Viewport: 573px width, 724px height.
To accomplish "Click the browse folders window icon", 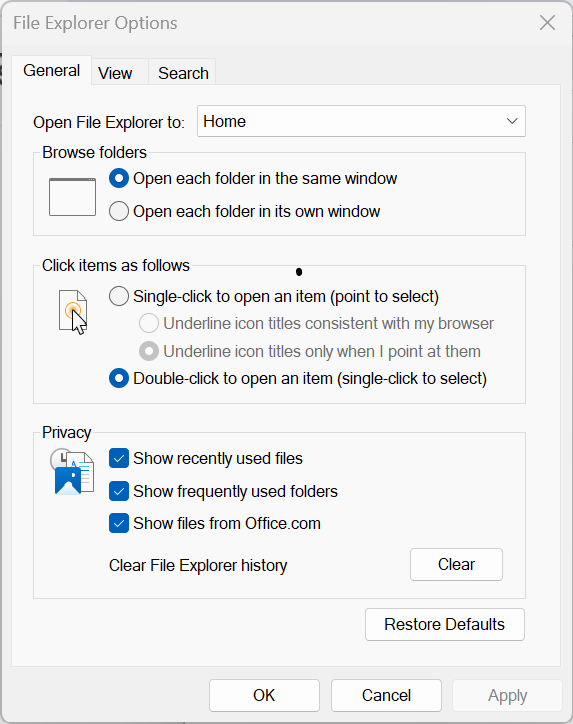I will (72, 197).
